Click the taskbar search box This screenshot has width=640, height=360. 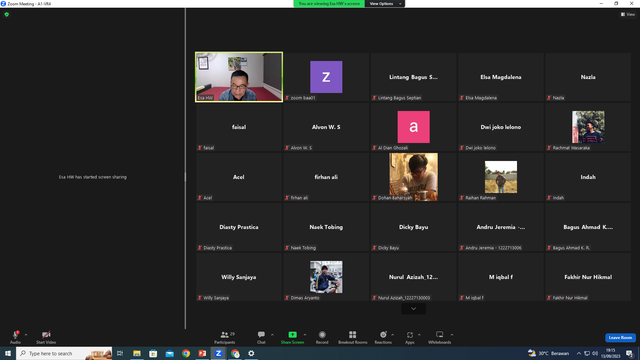point(64,353)
